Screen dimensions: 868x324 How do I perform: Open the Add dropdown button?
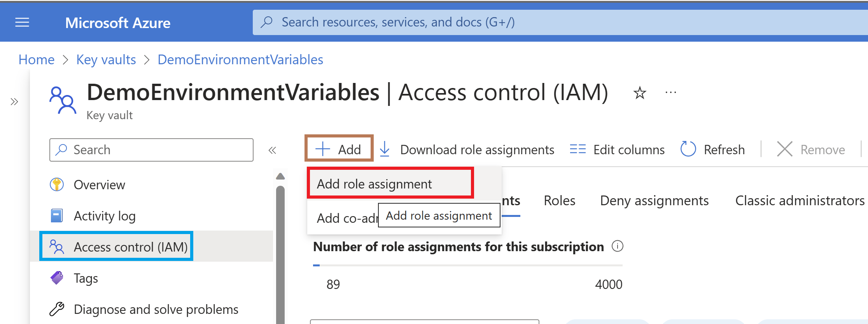pyautogui.click(x=339, y=149)
